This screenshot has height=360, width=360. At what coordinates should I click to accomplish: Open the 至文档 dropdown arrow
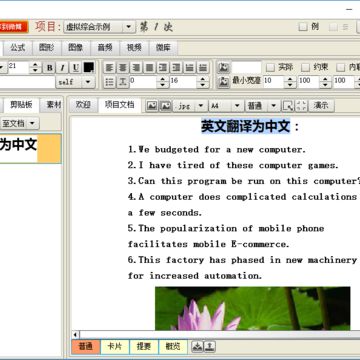click(x=32, y=123)
